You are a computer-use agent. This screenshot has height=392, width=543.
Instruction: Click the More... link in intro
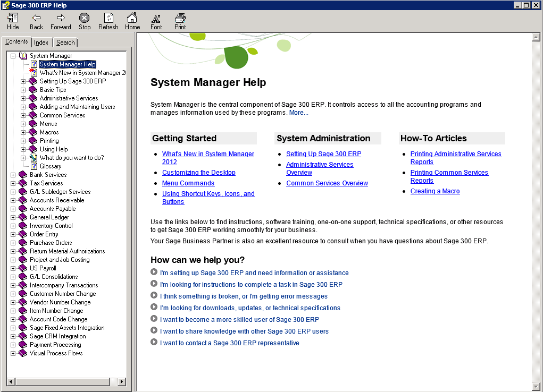point(298,113)
